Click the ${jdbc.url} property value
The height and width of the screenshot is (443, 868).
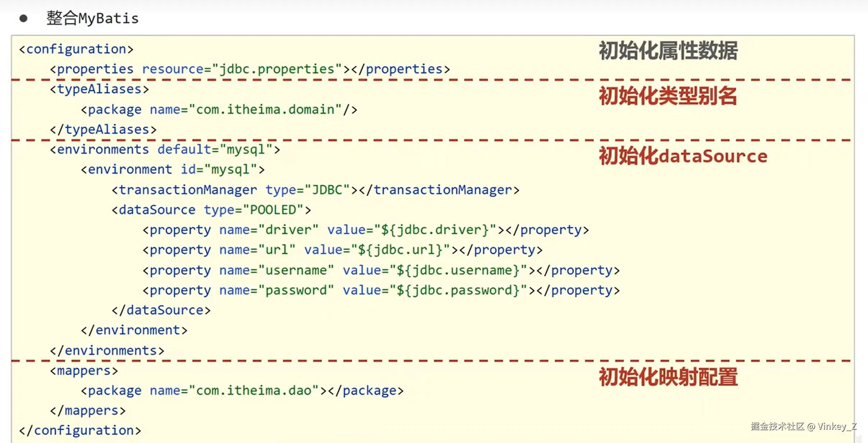[x=400, y=250]
